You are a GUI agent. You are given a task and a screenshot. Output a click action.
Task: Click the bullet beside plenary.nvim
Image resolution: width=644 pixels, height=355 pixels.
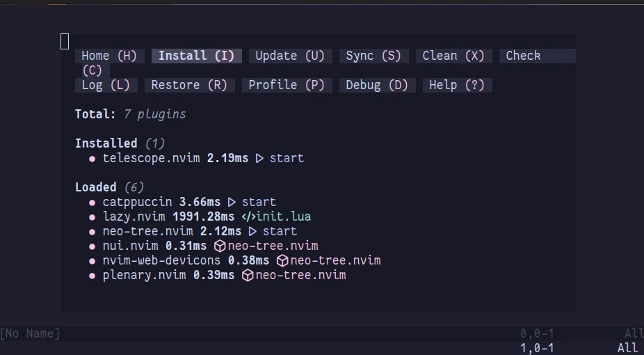92,276
